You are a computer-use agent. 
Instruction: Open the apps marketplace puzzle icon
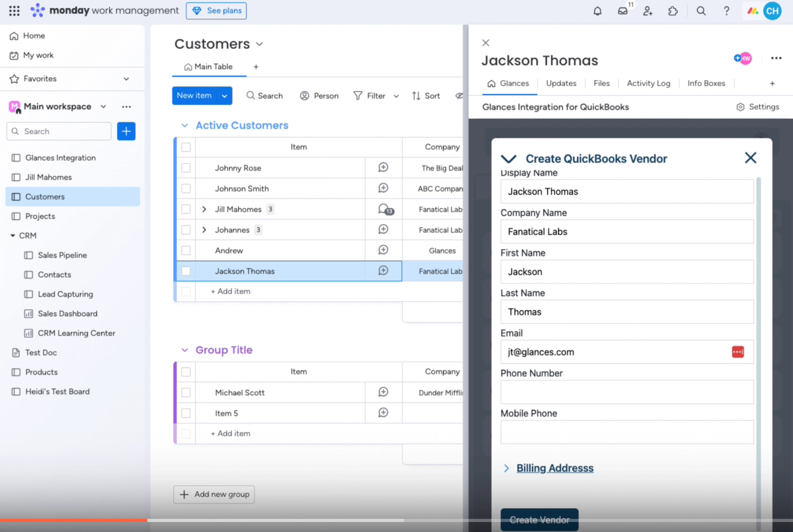coord(673,11)
